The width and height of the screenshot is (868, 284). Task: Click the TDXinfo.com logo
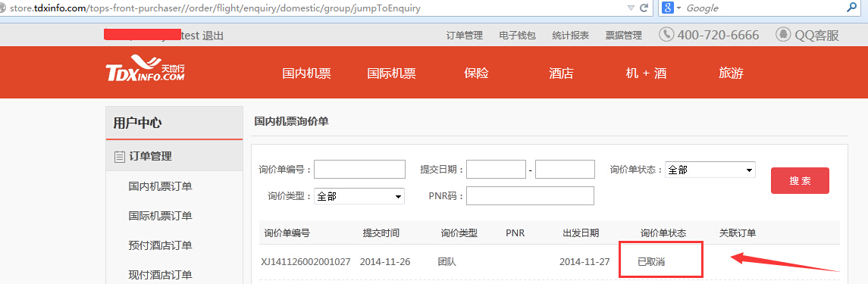[x=146, y=69]
